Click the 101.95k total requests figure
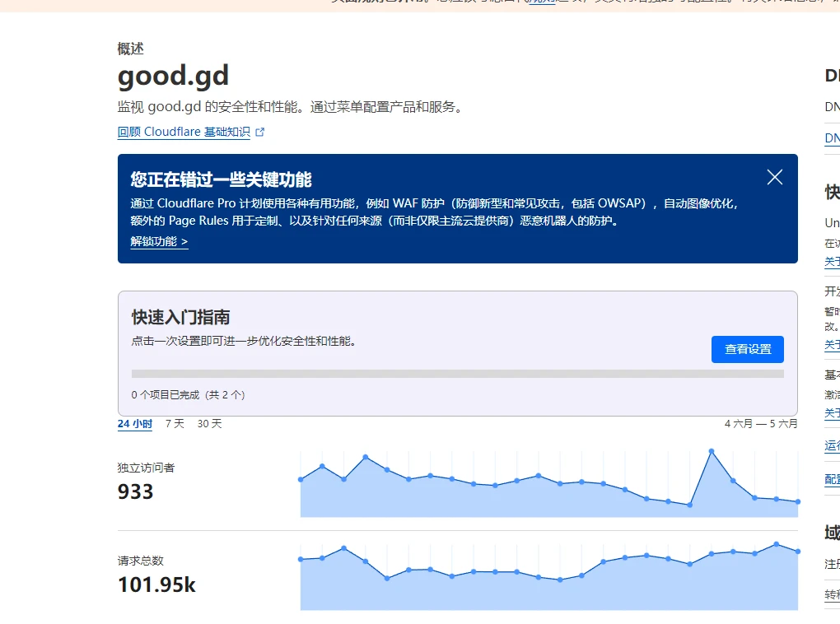 tap(156, 584)
